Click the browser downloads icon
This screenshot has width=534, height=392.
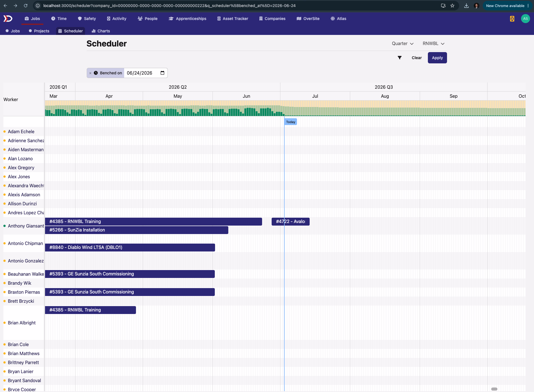pyautogui.click(x=466, y=6)
